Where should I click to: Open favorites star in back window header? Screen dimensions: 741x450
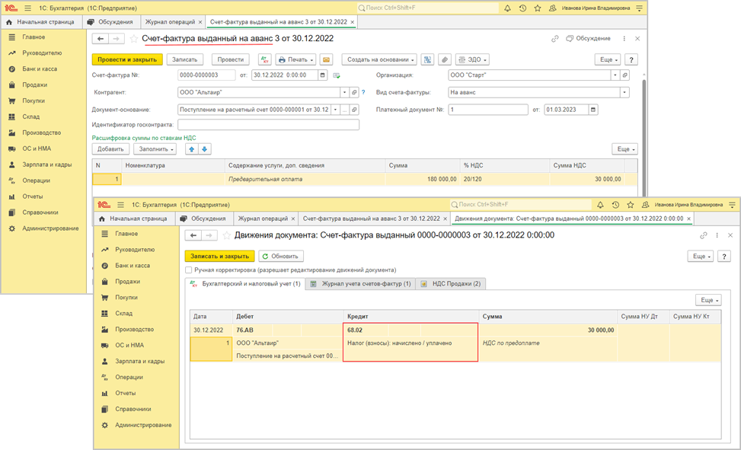[537, 8]
